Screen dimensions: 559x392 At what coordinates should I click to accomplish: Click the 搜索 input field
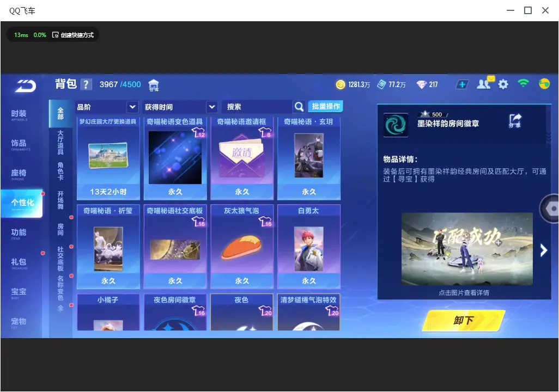pos(257,107)
